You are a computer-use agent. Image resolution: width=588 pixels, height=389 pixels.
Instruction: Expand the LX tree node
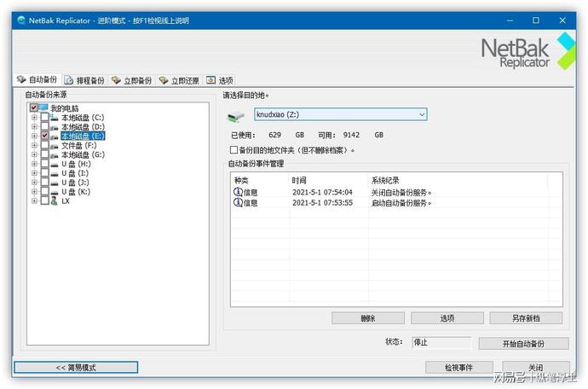(x=34, y=200)
